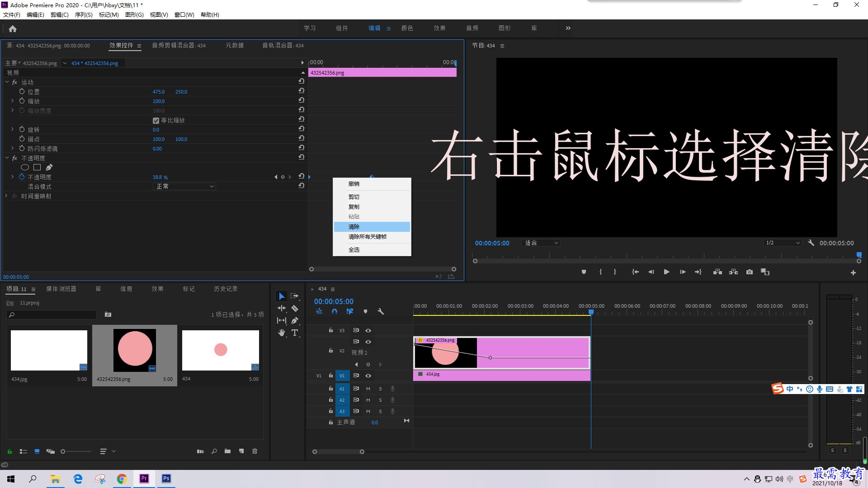Create new bin in project panel

(227, 451)
